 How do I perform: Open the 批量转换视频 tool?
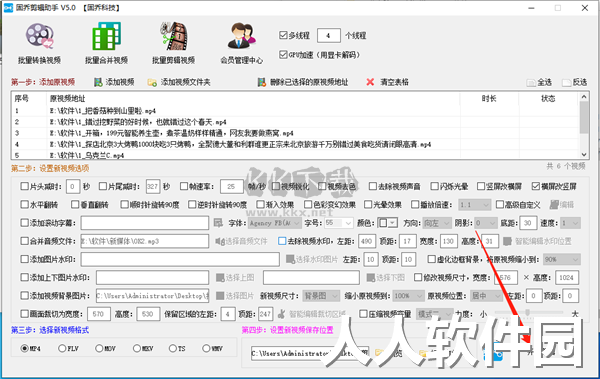pos(39,43)
